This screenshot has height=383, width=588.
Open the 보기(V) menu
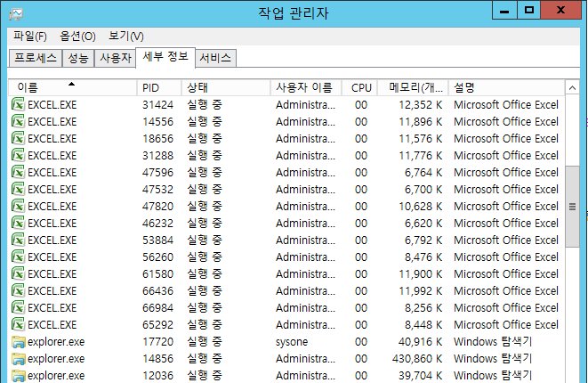pos(126,36)
